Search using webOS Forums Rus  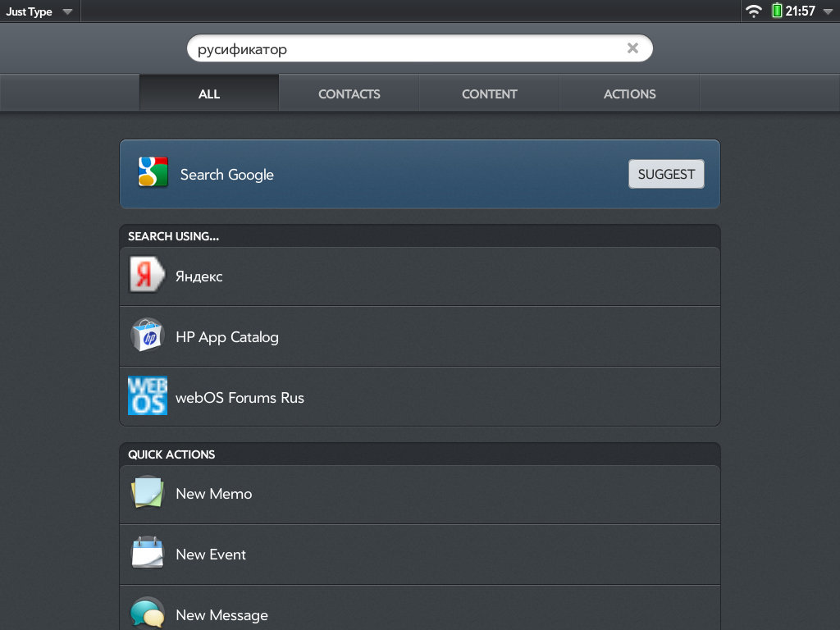(420, 397)
